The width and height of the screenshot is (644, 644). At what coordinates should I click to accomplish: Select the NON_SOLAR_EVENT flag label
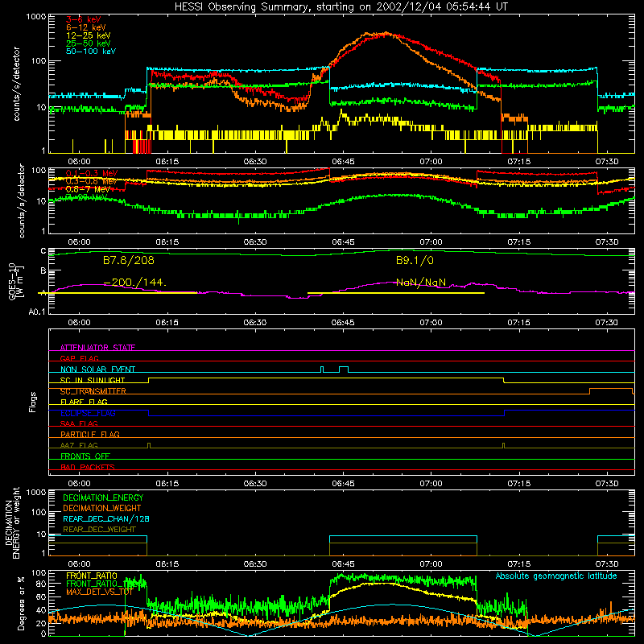97,369
